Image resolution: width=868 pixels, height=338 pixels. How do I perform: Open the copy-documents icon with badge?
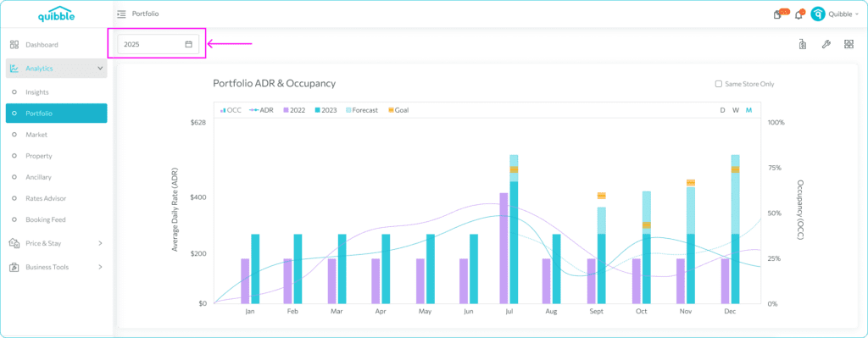pyautogui.click(x=778, y=14)
